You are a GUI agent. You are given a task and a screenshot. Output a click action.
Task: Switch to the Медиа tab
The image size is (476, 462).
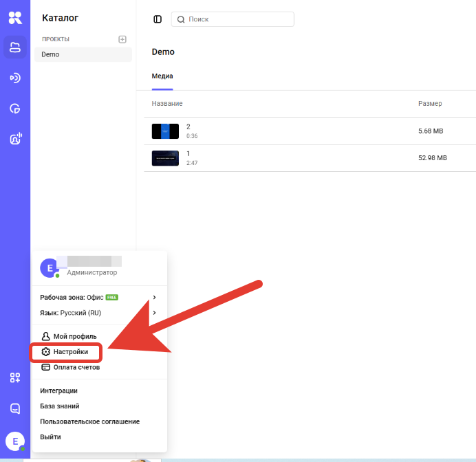162,76
